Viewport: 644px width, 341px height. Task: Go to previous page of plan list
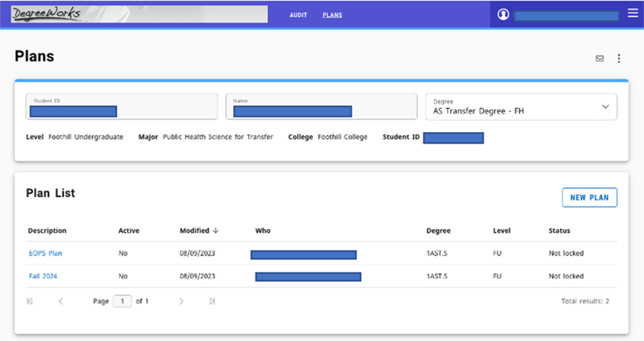pos(61,302)
